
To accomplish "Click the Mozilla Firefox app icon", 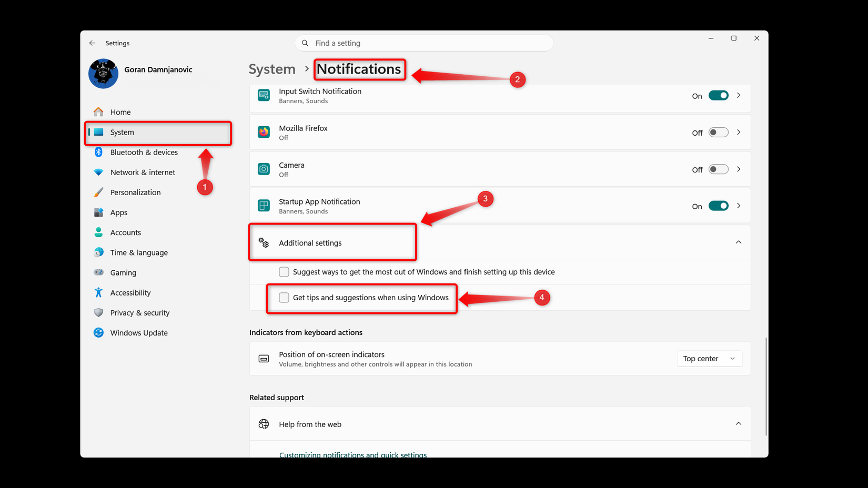I will pos(264,132).
